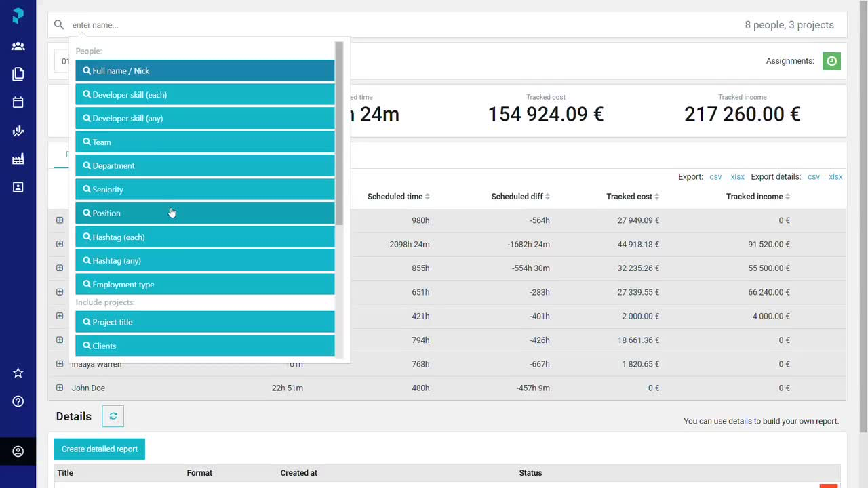Expand the row with 855h scheduled time
Image resolution: width=868 pixels, height=488 pixels.
coord(60,268)
